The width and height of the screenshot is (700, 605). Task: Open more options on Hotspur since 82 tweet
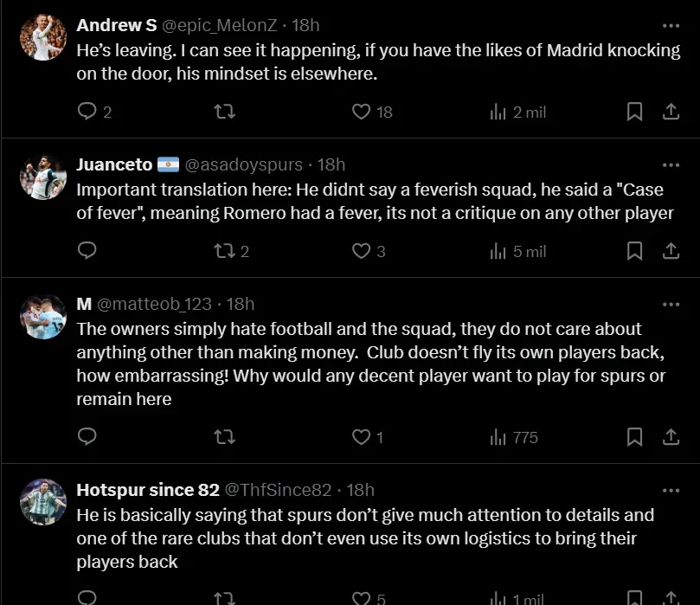[671, 490]
